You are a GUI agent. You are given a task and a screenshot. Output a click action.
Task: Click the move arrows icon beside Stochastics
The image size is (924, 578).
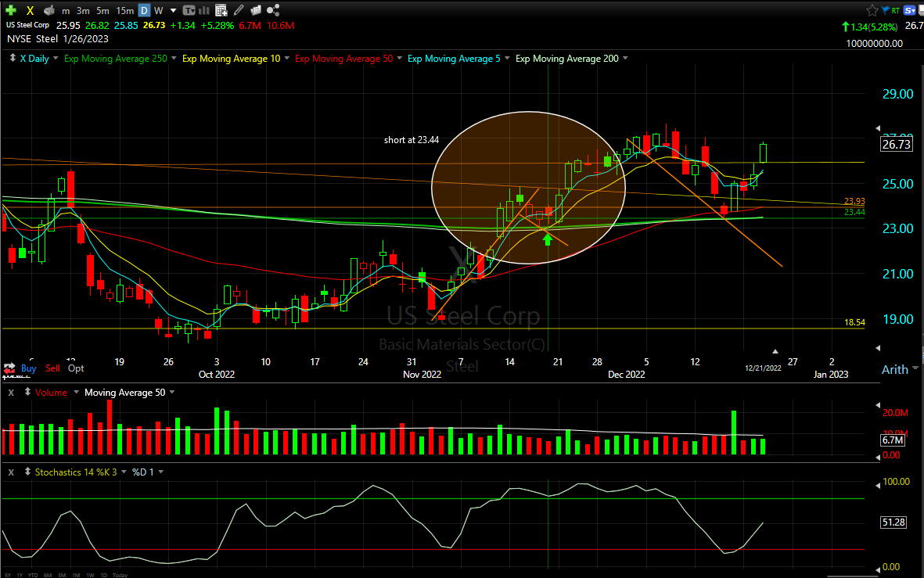point(27,472)
